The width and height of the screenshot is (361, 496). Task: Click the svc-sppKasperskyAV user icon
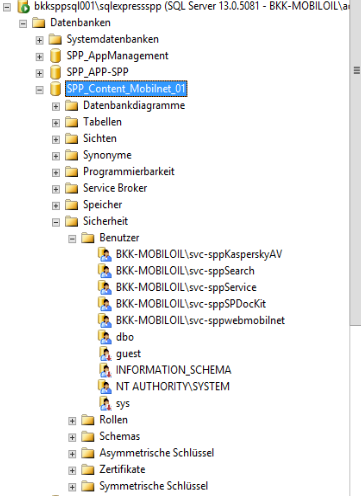click(x=105, y=255)
